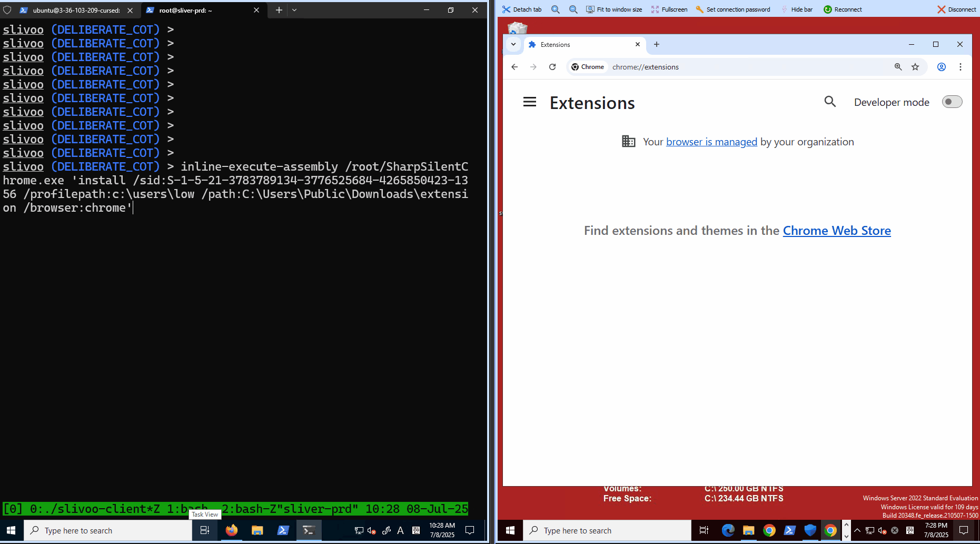Select the Extensions tab in Chrome

coord(583,45)
